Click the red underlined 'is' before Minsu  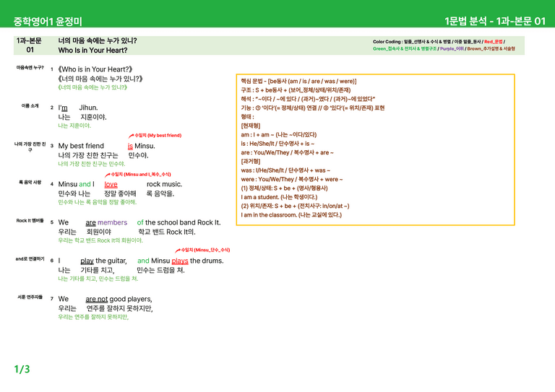click(130, 146)
